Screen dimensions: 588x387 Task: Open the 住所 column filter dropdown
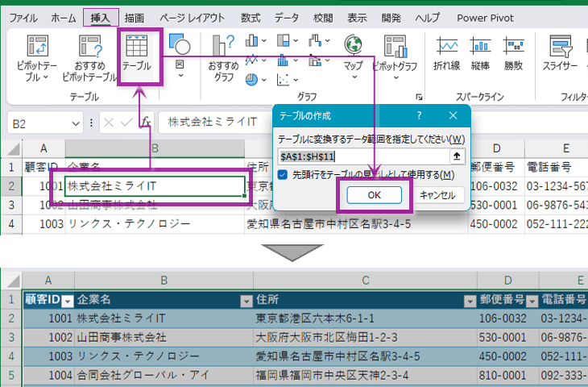click(470, 301)
